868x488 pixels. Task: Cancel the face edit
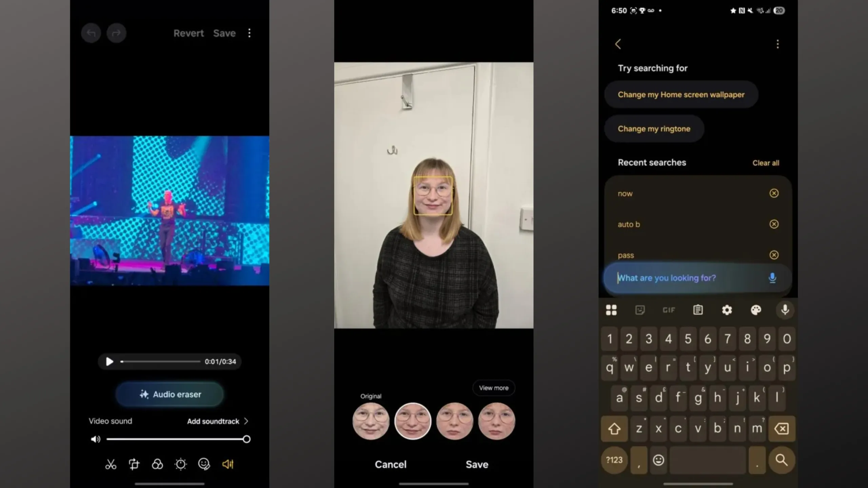391,464
